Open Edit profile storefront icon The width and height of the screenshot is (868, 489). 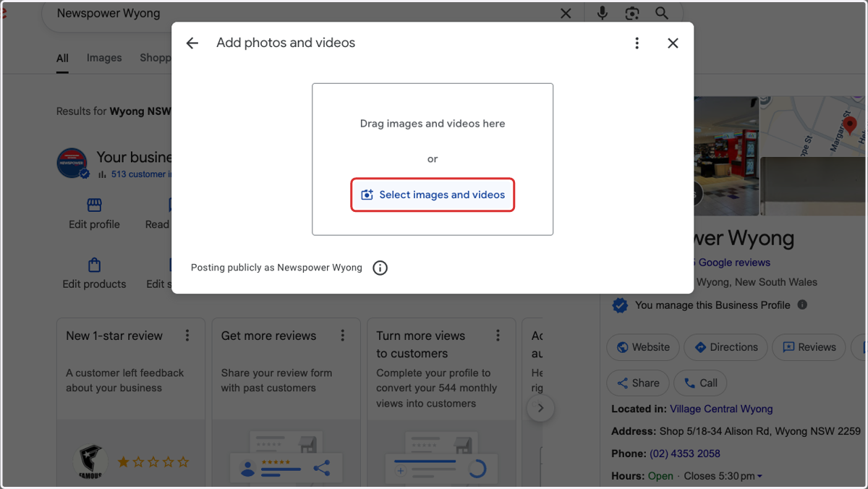[x=94, y=205]
